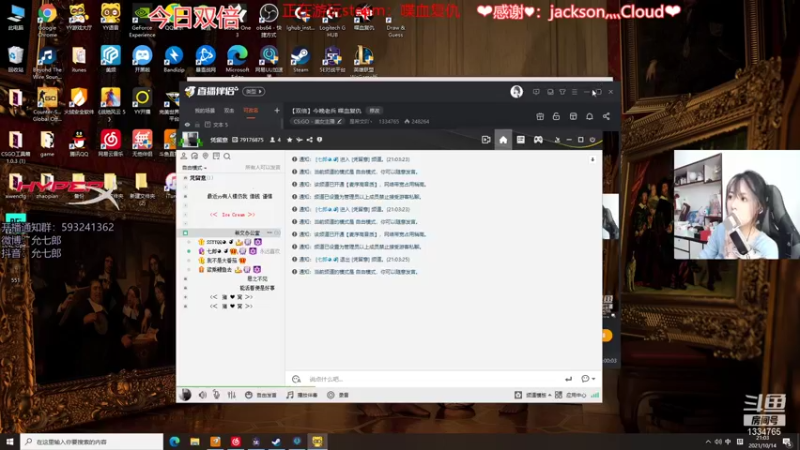Collapse the highlighted office sub-channel row
The width and height of the screenshot is (800, 450).
point(185,233)
